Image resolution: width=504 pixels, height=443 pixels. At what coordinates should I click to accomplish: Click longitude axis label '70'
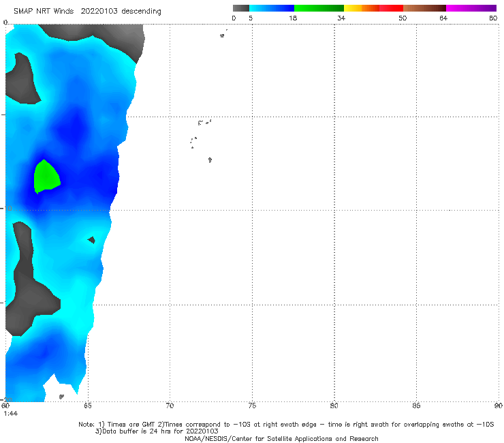(x=170, y=406)
